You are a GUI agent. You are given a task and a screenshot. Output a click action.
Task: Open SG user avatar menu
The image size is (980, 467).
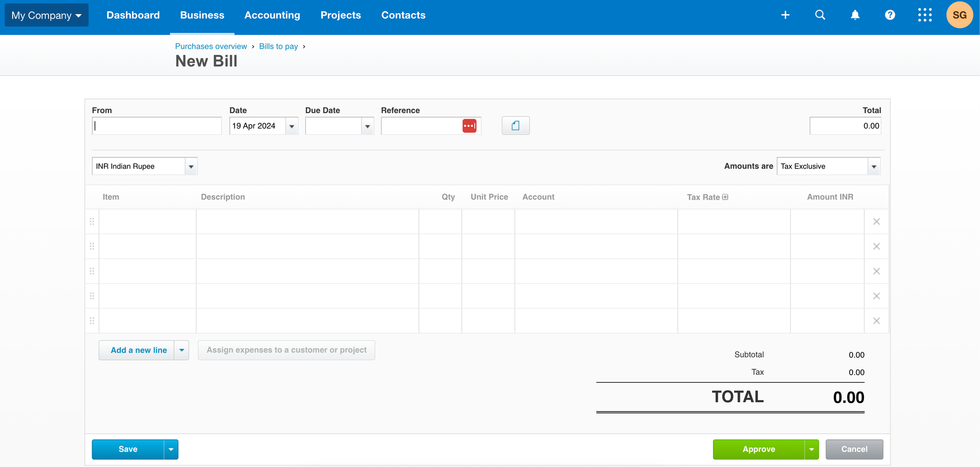(x=959, y=15)
